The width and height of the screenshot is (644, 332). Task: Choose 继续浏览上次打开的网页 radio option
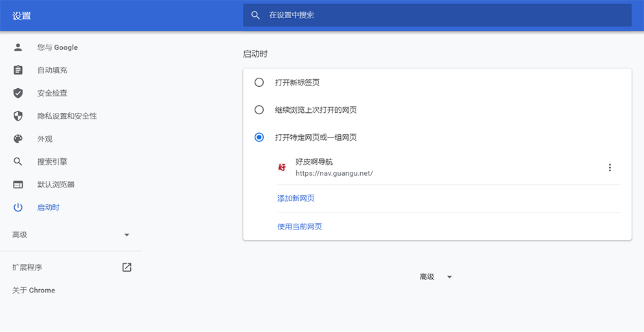click(259, 110)
